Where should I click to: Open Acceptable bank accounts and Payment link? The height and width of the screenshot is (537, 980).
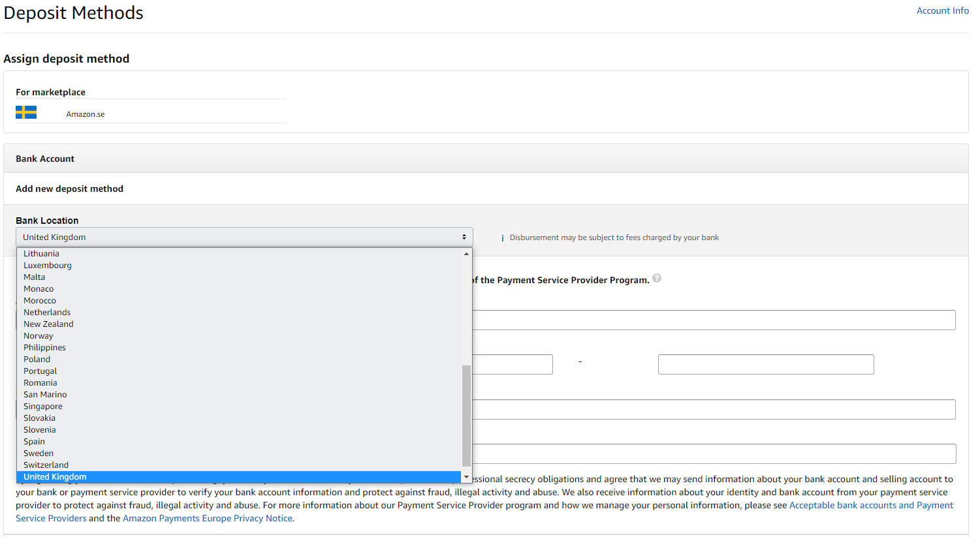(871, 505)
